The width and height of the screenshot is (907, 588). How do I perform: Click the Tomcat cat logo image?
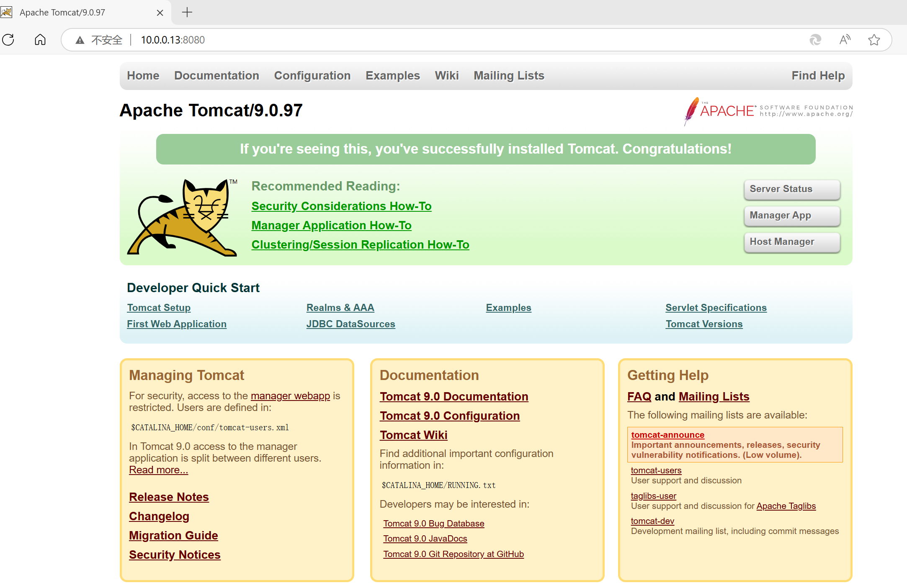coord(183,217)
